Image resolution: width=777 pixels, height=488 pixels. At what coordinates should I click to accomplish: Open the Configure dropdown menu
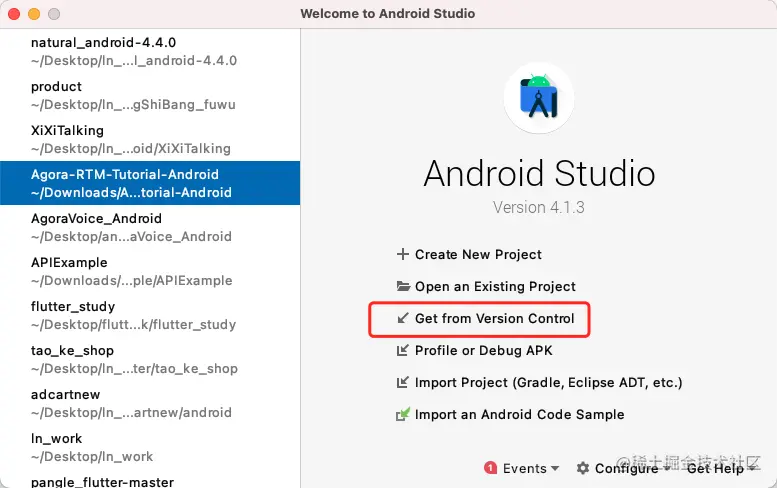tap(632, 468)
